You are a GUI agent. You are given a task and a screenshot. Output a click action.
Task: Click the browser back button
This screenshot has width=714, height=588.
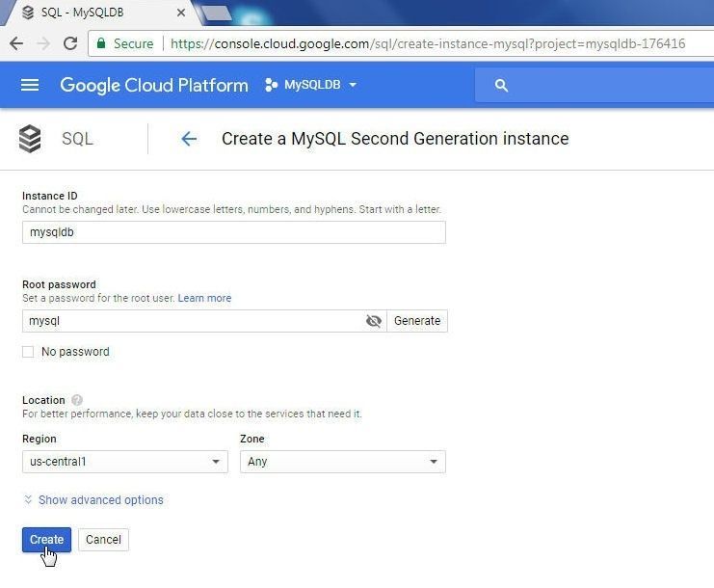[16, 43]
